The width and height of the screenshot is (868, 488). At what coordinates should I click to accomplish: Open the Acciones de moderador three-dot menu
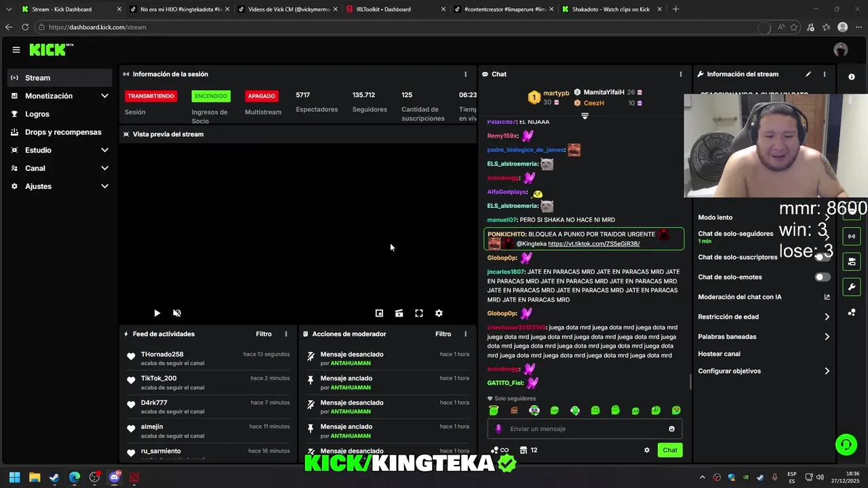click(x=465, y=334)
